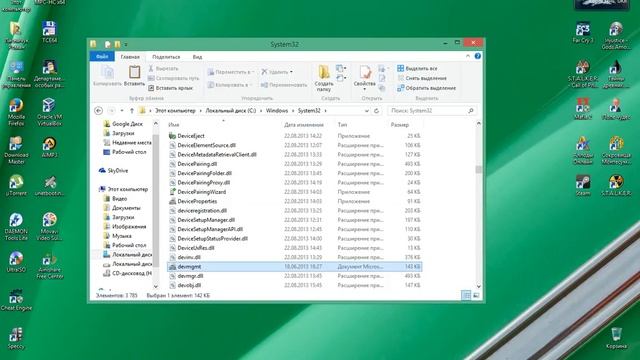Click the Cheat Engine desktop icon
This screenshot has width=640, height=360.
[16, 300]
